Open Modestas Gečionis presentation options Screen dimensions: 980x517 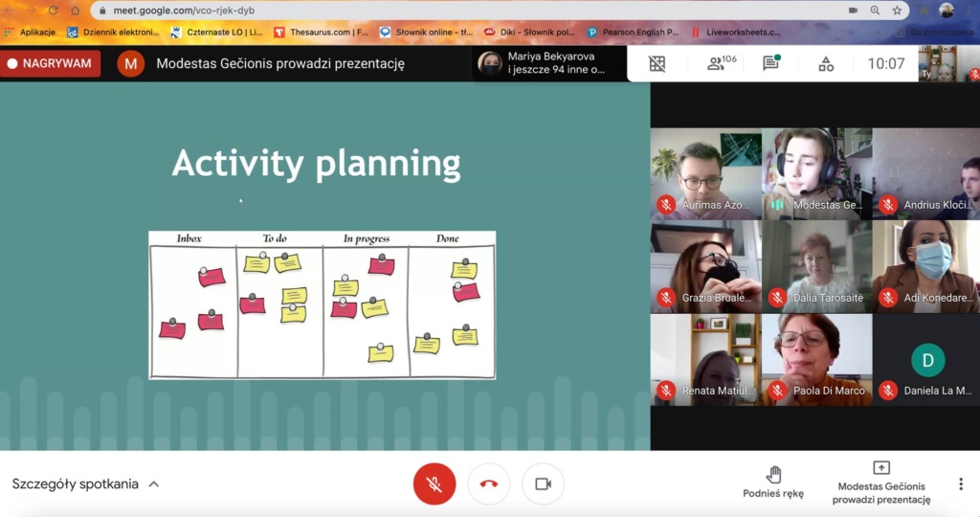[x=880, y=483]
